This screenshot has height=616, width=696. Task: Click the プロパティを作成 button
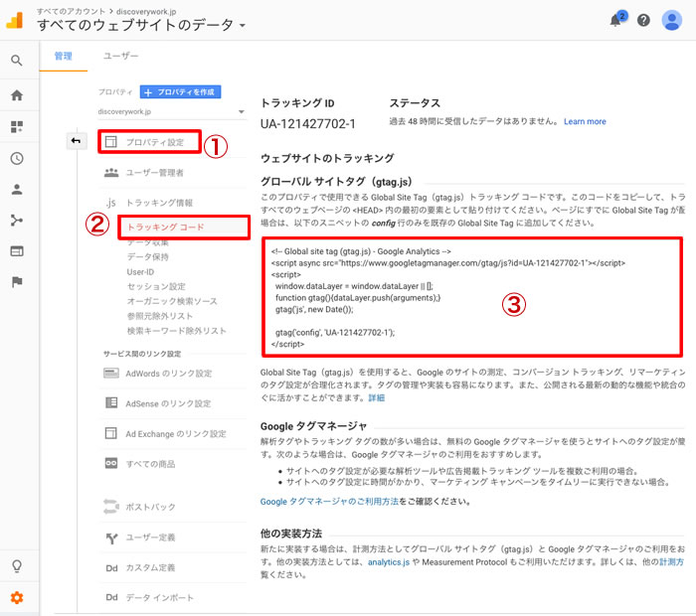point(180,91)
